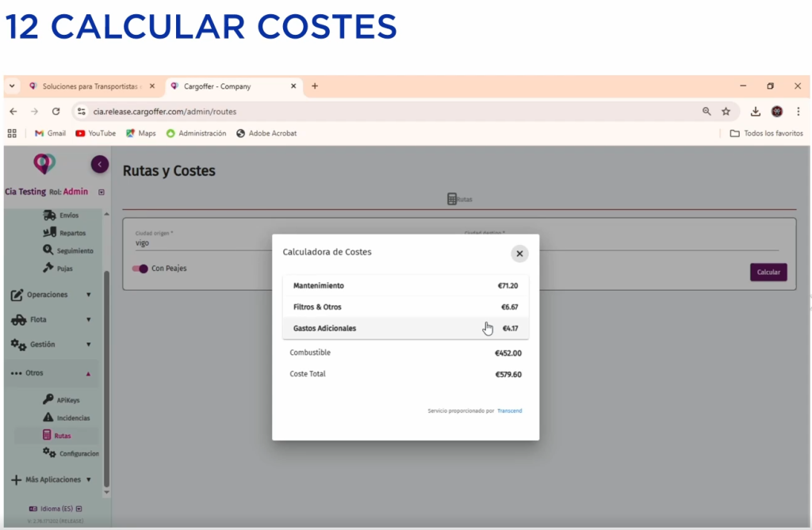This screenshot has width=812, height=530.
Task: Click the APIKeys key icon
Action: (48, 400)
